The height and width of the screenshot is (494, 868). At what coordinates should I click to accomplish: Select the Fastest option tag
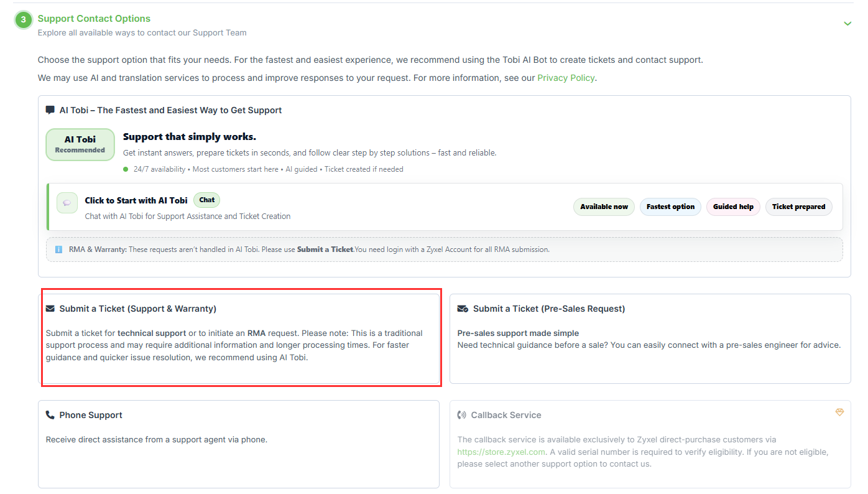pyautogui.click(x=670, y=207)
